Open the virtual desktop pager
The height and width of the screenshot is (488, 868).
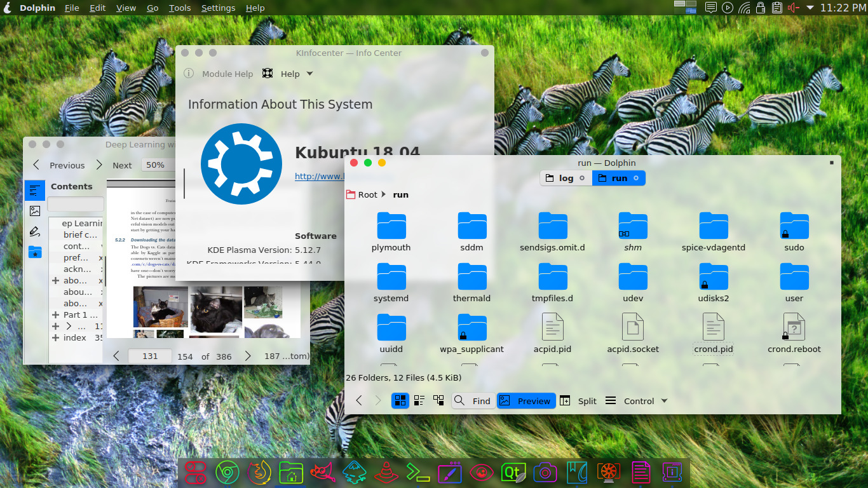(x=685, y=8)
